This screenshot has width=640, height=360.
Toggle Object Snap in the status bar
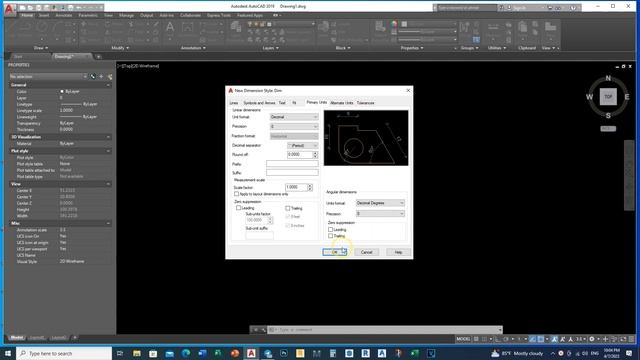pyautogui.click(x=541, y=339)
